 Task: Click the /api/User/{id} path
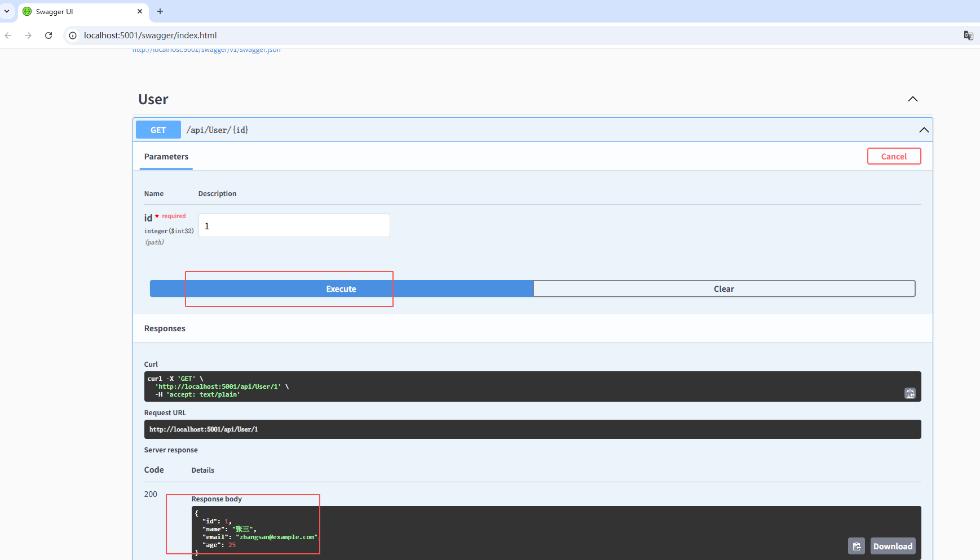217,130
